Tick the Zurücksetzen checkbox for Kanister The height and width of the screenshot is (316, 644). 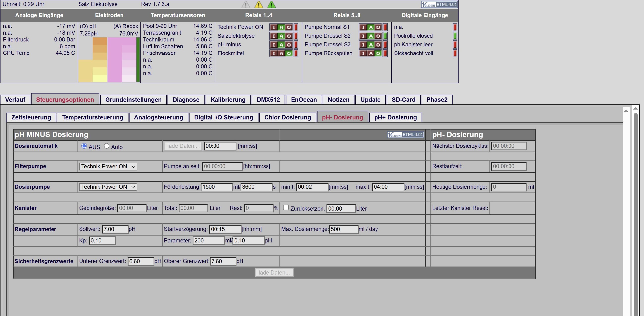coord(286,207)
